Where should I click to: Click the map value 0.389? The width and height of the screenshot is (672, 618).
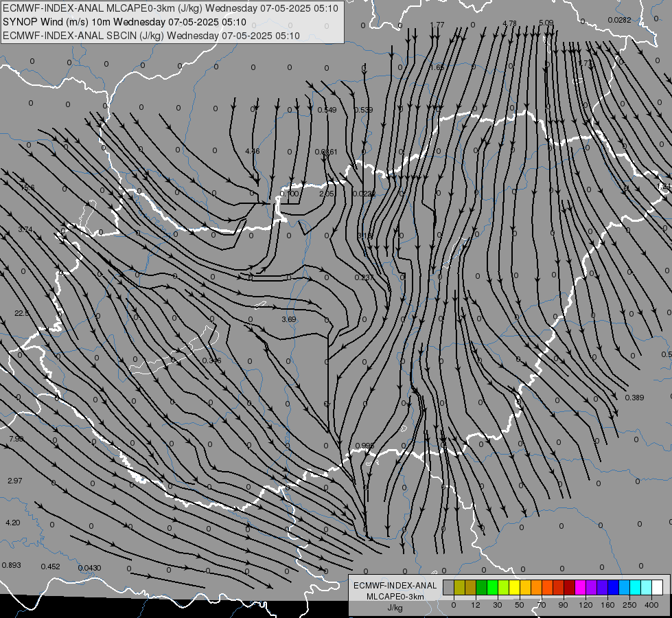point(634,398)
